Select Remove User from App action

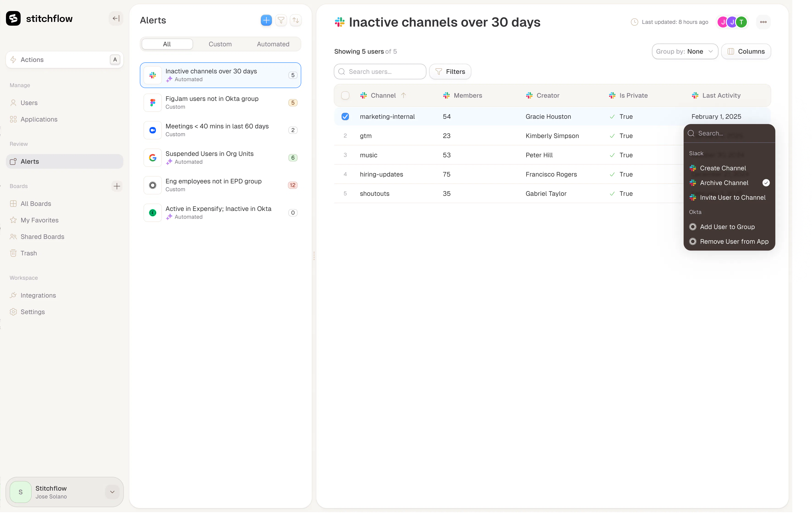729,242
